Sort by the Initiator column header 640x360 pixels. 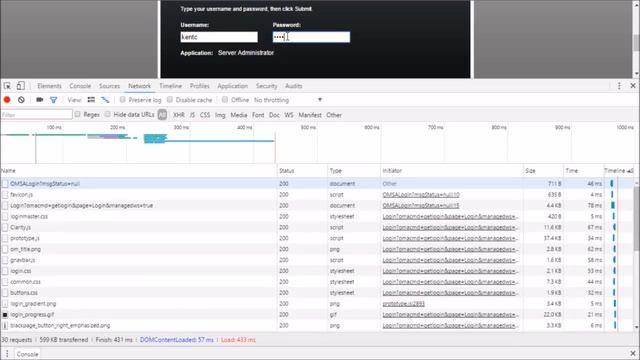[x=451, y=171]
